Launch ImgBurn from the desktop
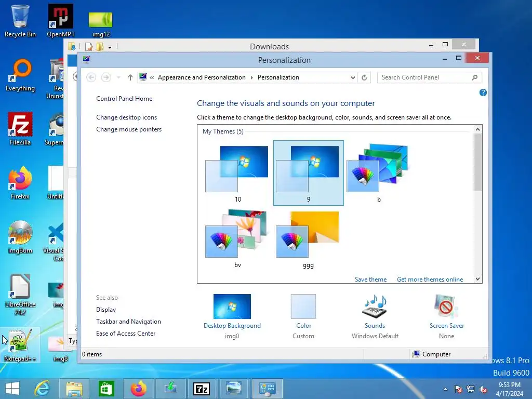Screen dimensions: 532x399 [20, 237]
